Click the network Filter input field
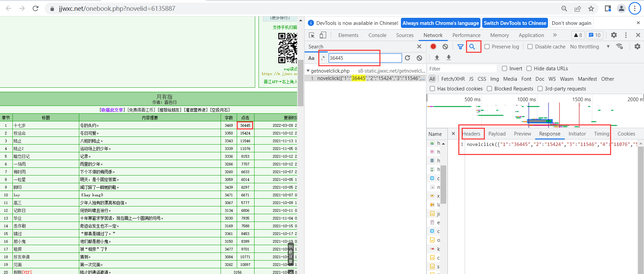This screenshot has width=644, height=274. [x=462, y=69]
